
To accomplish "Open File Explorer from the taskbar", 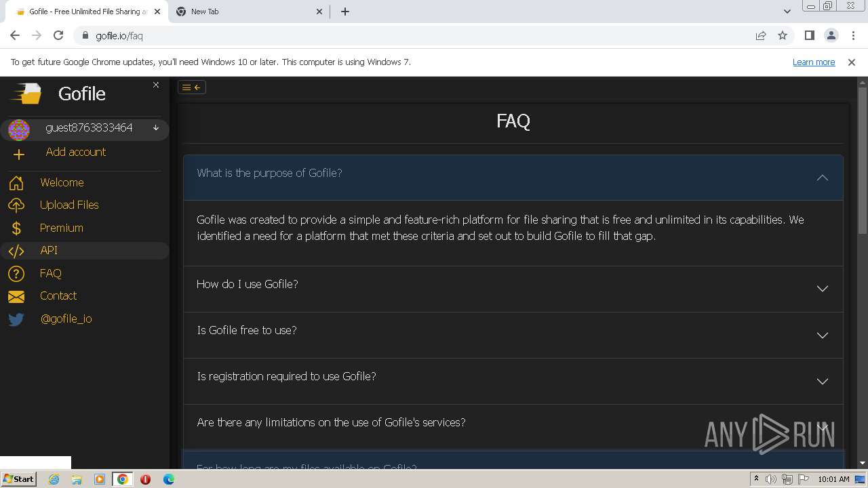I will (x=77, y=479).
